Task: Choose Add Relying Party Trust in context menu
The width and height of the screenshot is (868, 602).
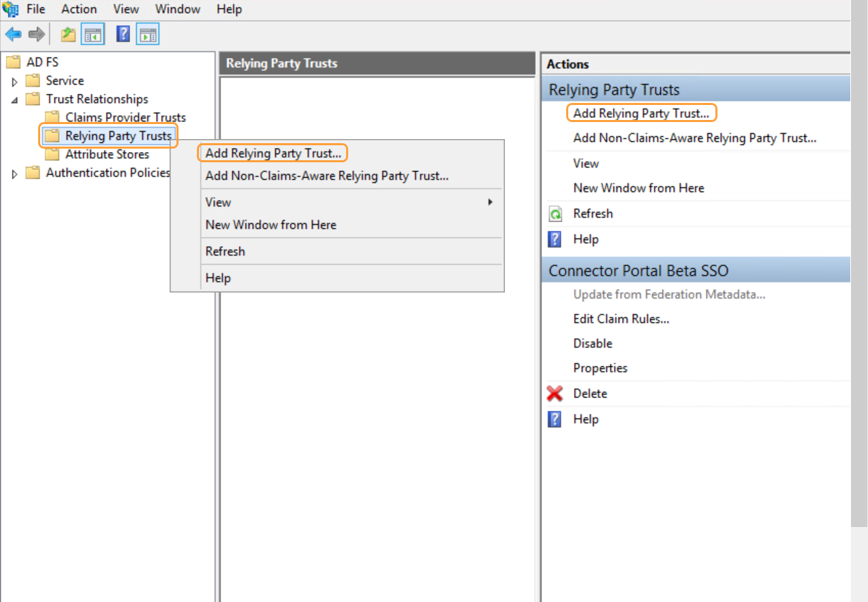Action: (x=273, y=153)
